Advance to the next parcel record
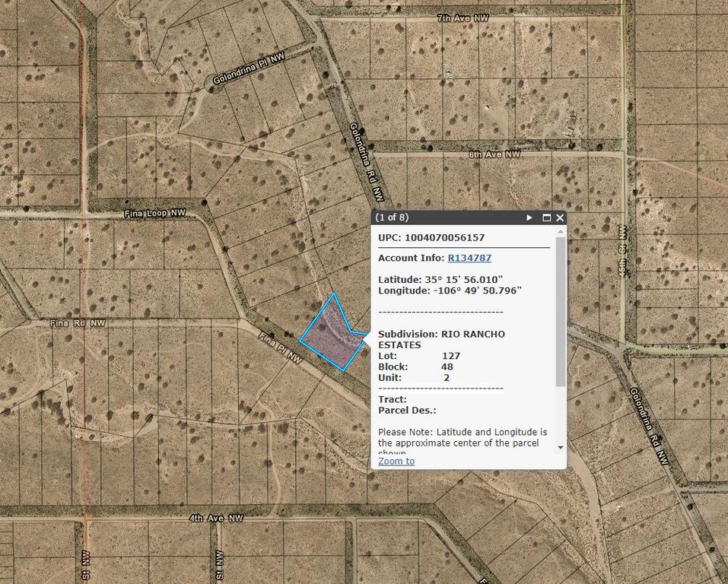 click(x=529, y=217)
